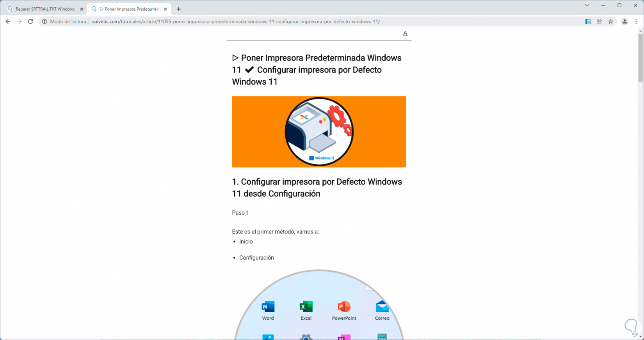Viewport: 644px width, 340px height.
Task: Click the heading Configurar impresora desde Configuración
Action: (317, 188)
